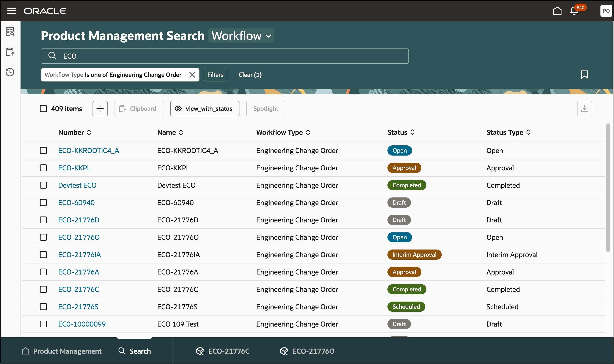Download search results using export icon
Viewport: 614px width, 364px height.
tap(585, 108)
